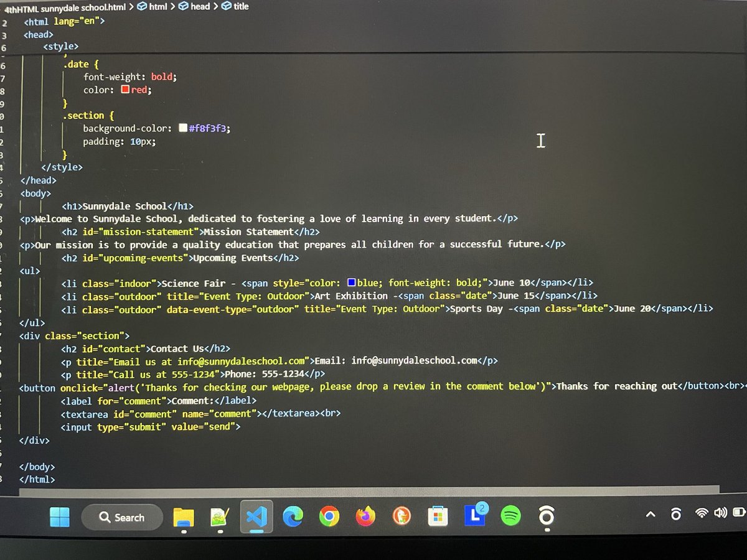The height and width of the screenshot is (560, 747).
Task: Click the title symbol icon in breadcrumbs
Action: [x=227, y=6]
